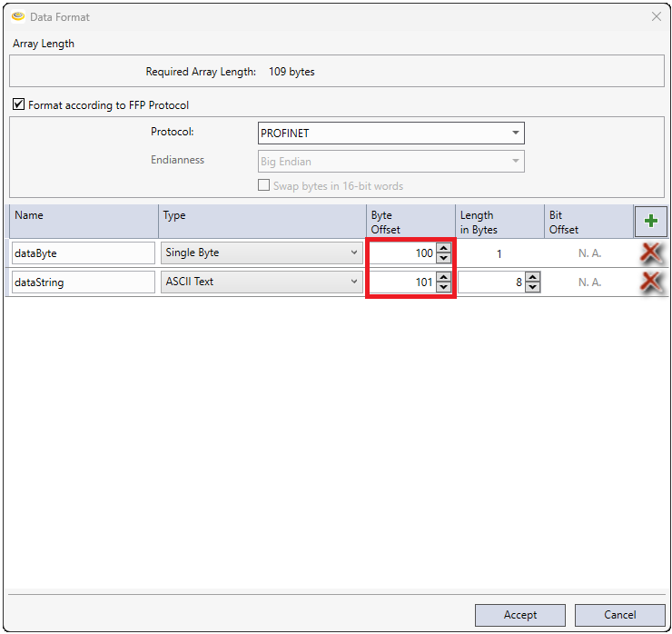Screen dimensions: 672x634
Task: Open the Single Byte type dropdown
Action: pyautogui.click(x=262, y=253)
